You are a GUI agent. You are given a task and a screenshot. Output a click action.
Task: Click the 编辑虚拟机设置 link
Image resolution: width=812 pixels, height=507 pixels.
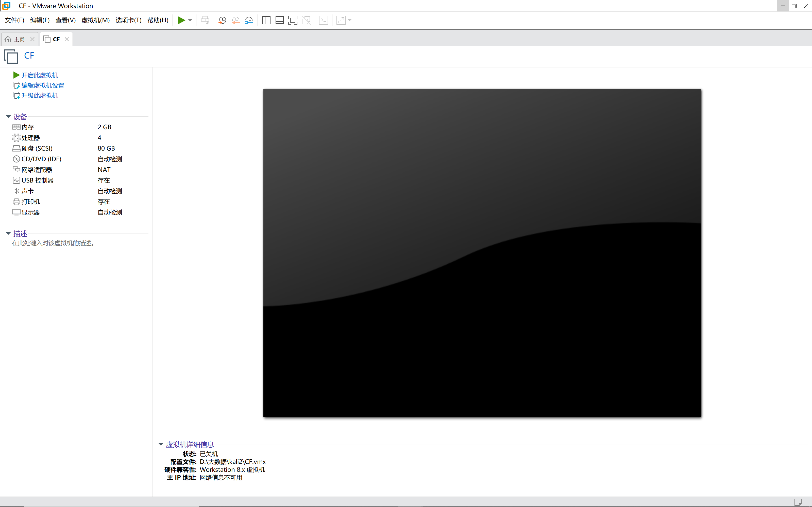point(42,85)
